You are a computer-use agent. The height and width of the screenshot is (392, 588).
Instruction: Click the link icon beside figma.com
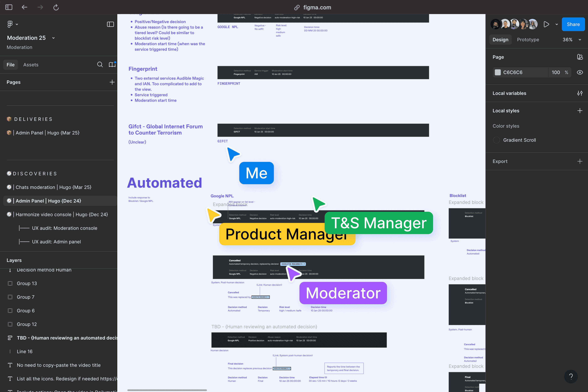(297, 8)
